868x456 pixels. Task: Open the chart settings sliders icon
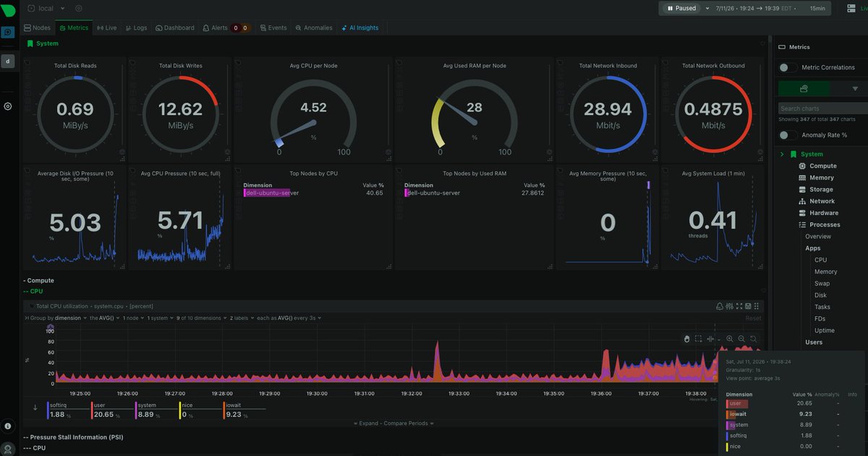click(729, 306)
